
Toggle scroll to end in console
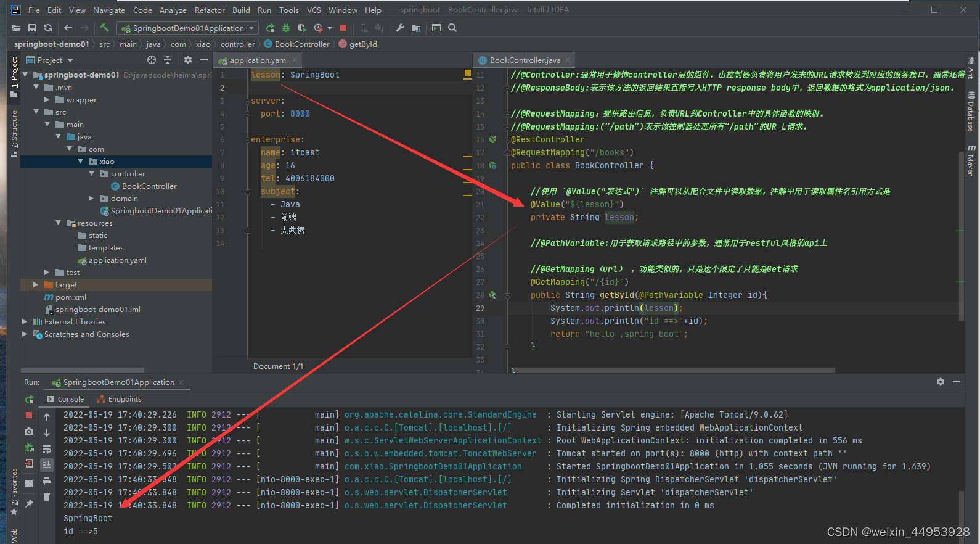(x=47, y=464)
